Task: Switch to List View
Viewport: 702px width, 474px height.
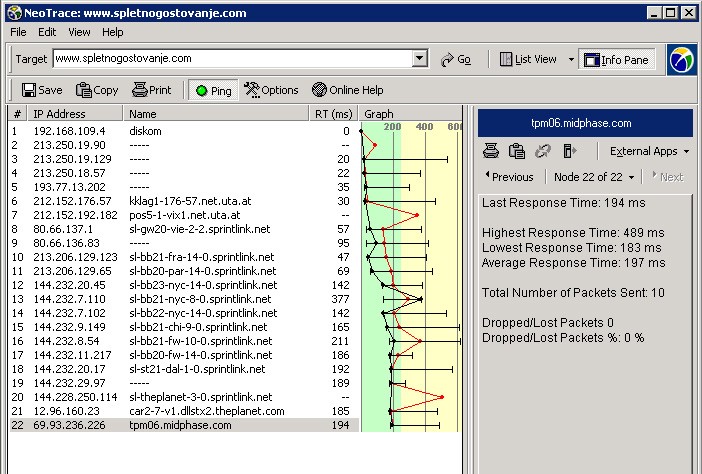Action: click(x=528, y=60)
